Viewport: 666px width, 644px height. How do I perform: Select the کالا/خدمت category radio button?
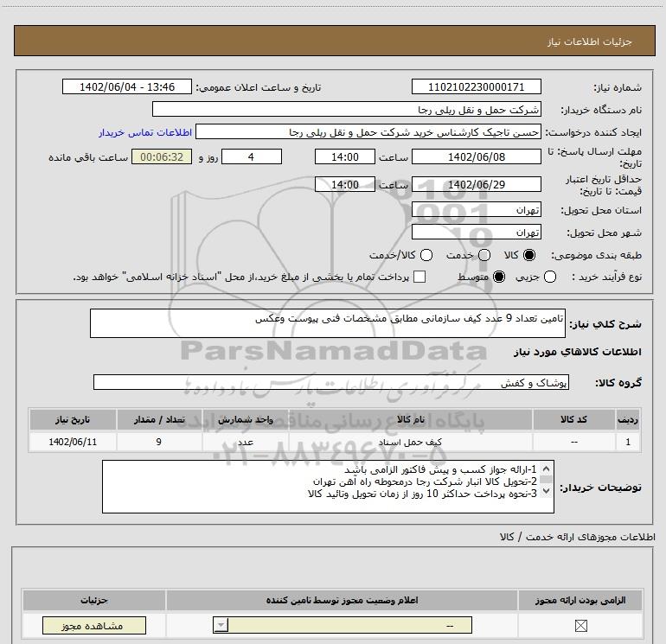pyautogui.click(x=426, y=255)
